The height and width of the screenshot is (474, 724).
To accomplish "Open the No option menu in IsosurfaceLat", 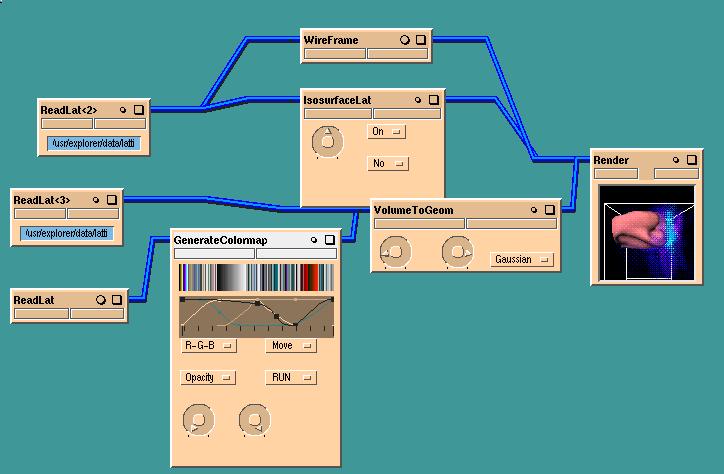I will [x=387, y=163].
